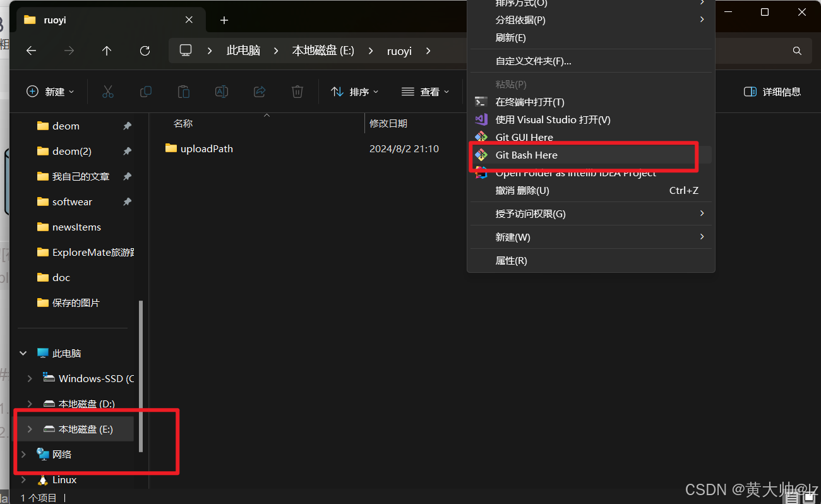Close the ruoyi tab
The width and height of the screenshot is (821, 504).
pos(189,20)
